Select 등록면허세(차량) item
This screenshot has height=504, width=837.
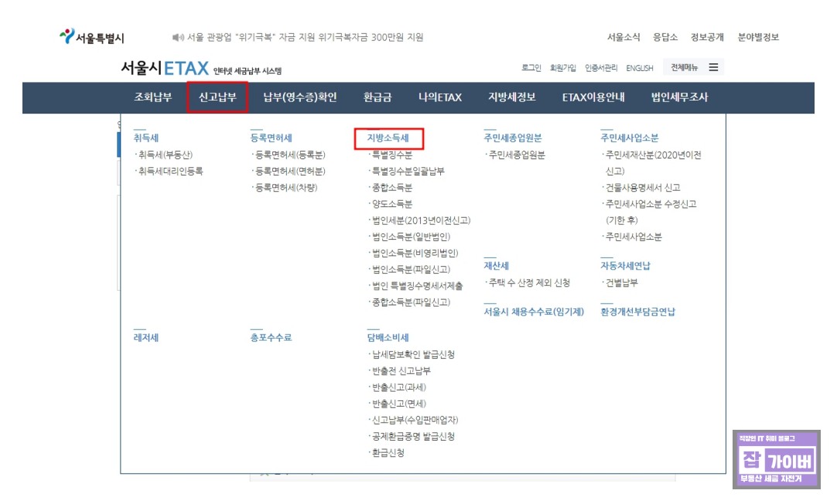[286, 188]
